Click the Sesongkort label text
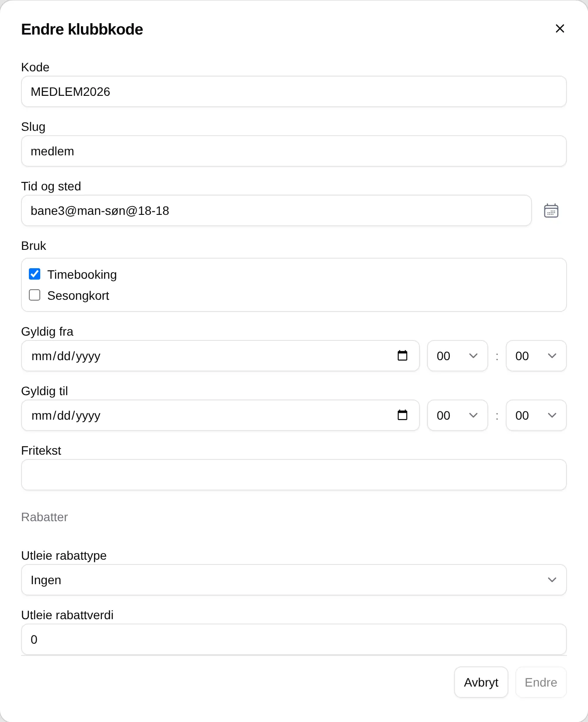The width and height of the screenshot is (588, 722). (x=78, y=295)
